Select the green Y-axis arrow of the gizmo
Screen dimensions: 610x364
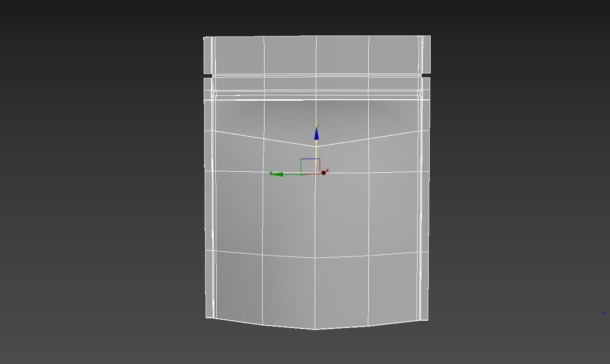tap(277, 174)
